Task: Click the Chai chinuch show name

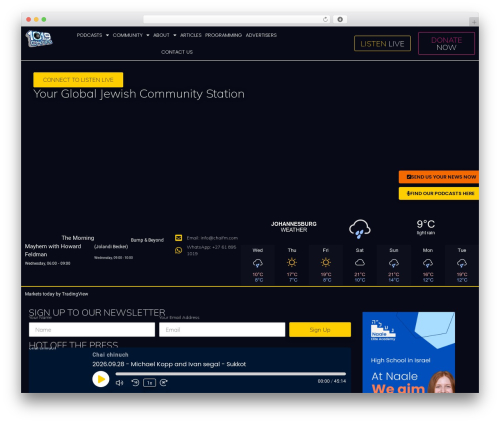Action: (110, 355)
